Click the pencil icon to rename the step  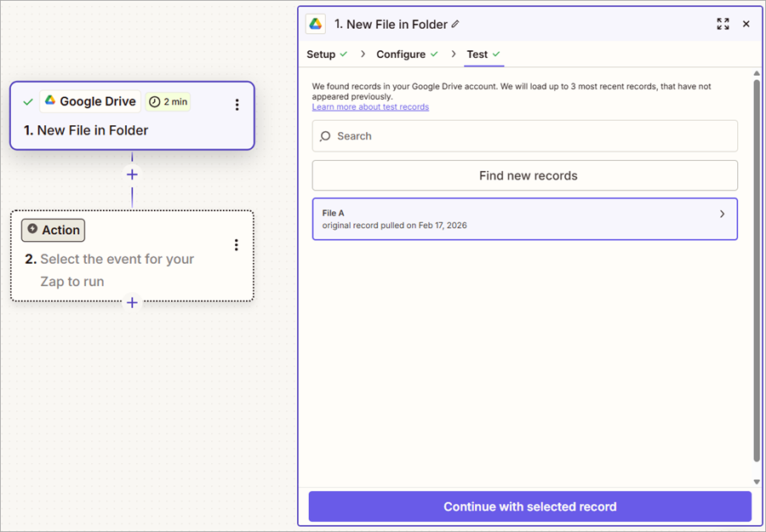click(455, 25)
